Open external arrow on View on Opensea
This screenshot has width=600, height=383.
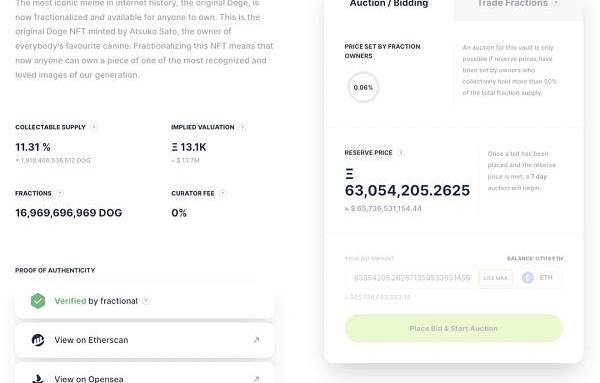pos(256,379)
